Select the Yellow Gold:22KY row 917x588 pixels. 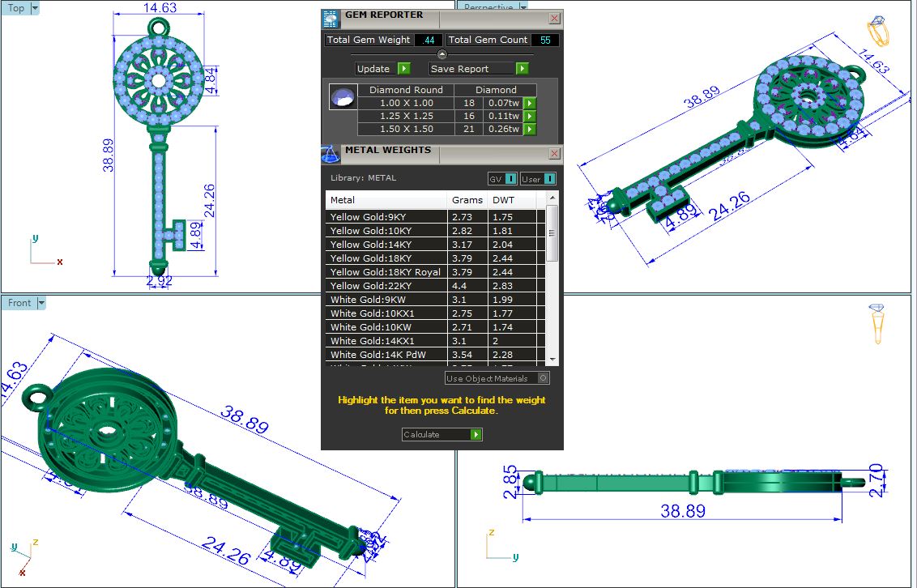436,286
